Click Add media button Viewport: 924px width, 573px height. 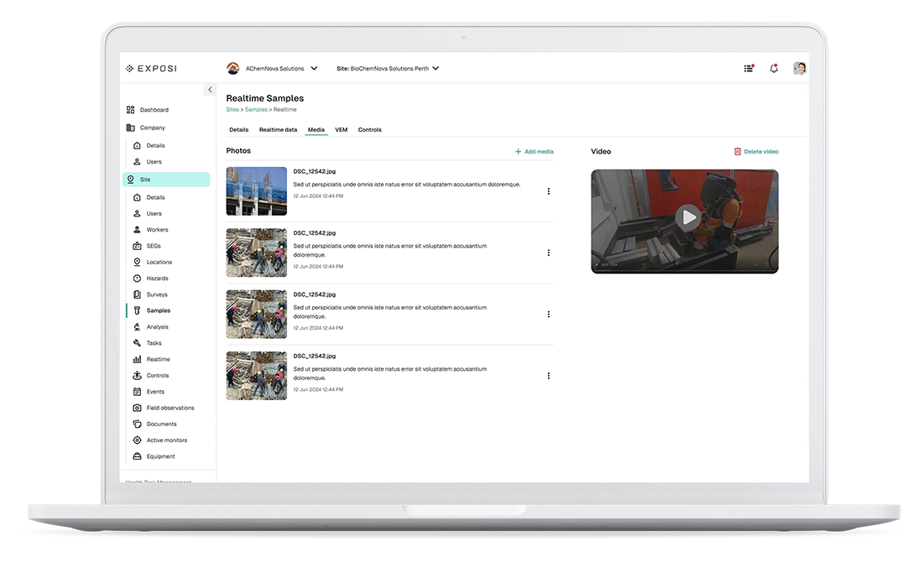point(535,152)
